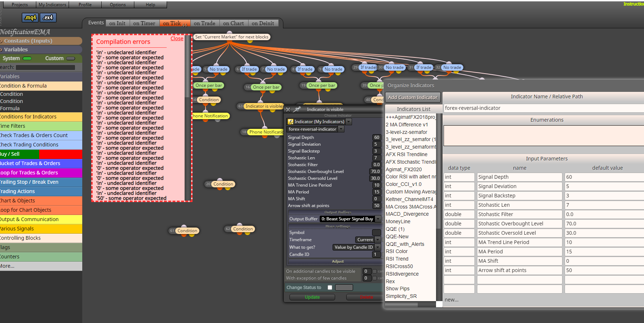Expand the Output & Communication block category
Viewport: 644px width, 323px height.
coord(41,219)
